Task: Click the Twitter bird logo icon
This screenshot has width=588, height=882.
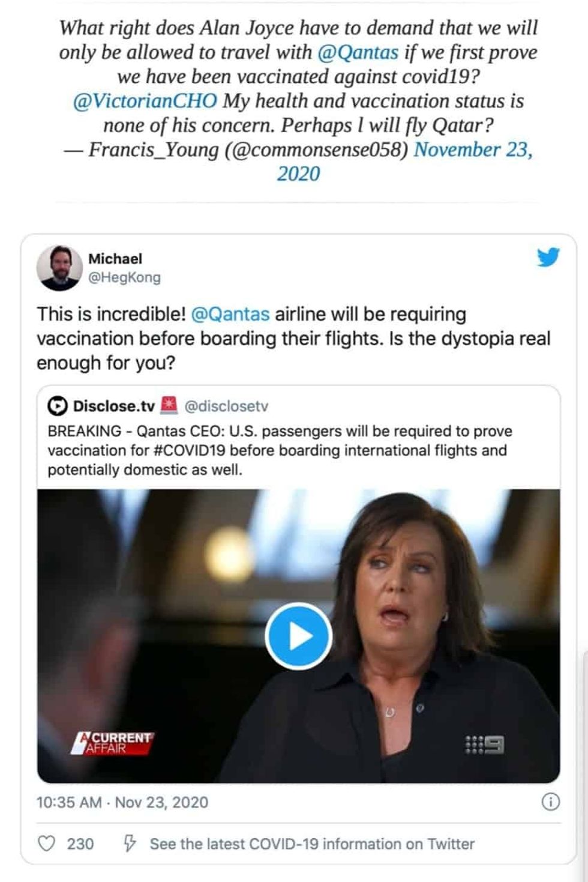Action: (548, 257)
